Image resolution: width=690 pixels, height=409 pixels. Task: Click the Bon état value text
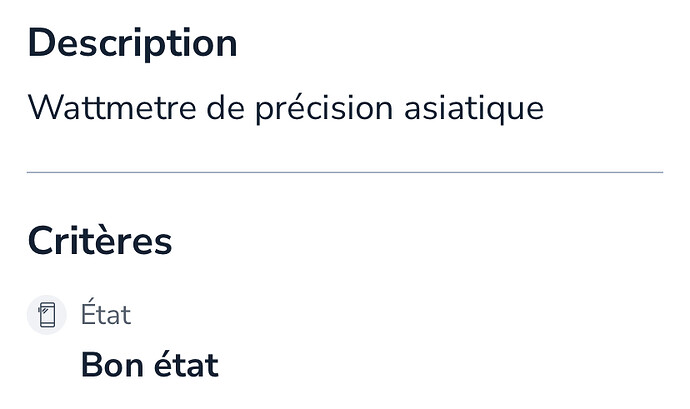coord(150,365)
